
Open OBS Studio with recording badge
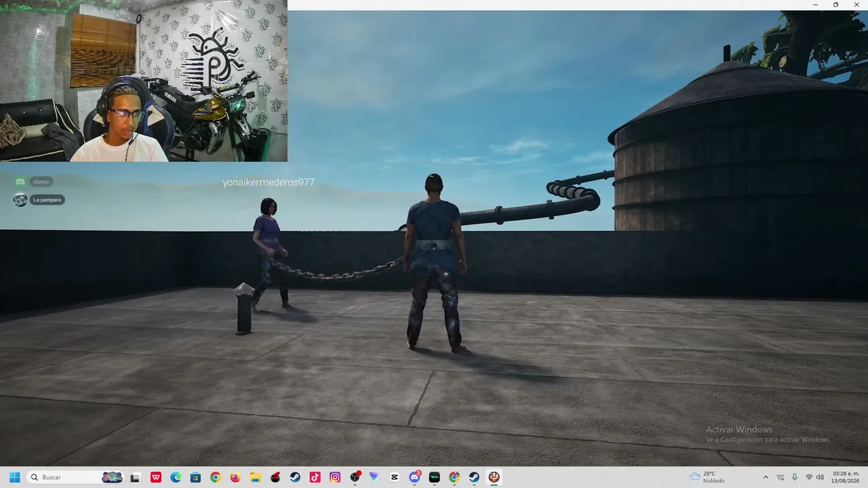[355, 477]
